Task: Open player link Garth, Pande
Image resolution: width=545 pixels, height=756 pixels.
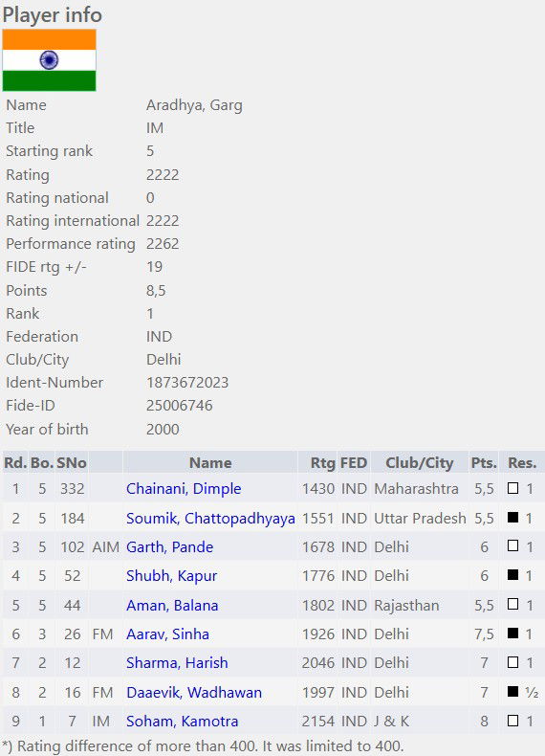Action: 169,546
